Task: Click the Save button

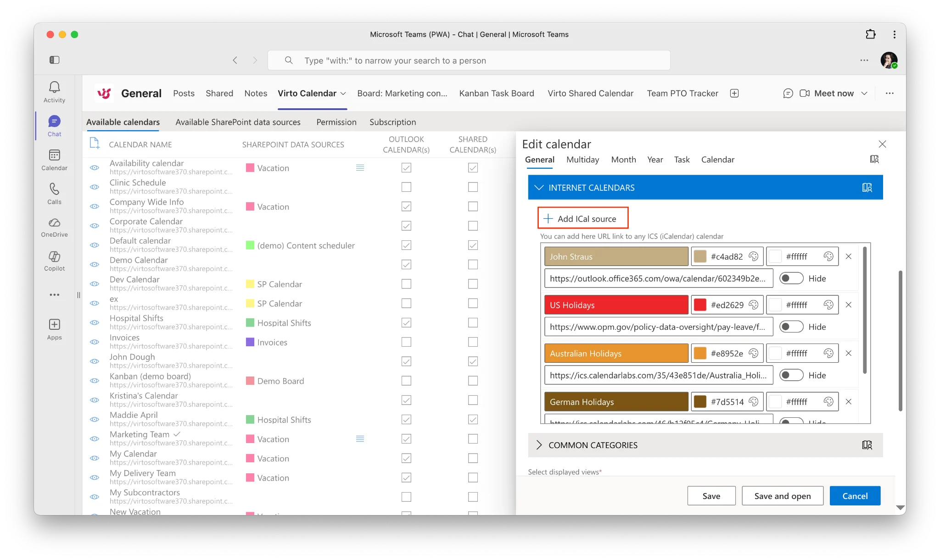Action: 711,496
